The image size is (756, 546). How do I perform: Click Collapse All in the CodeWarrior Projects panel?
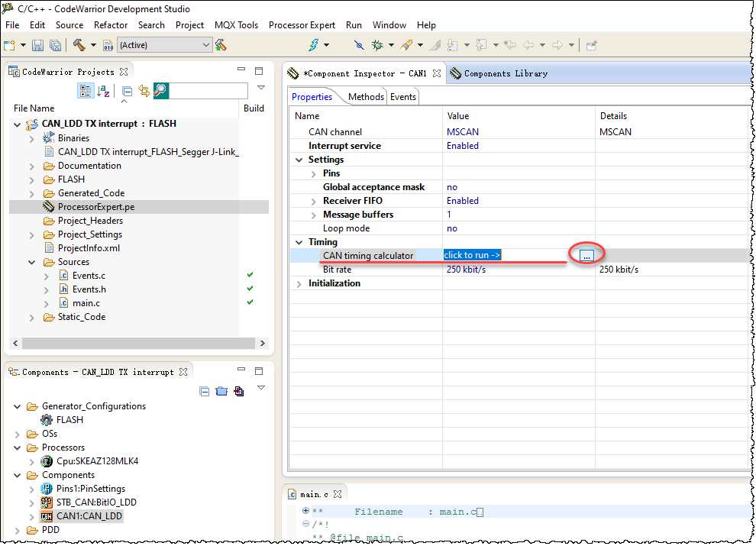128,91
